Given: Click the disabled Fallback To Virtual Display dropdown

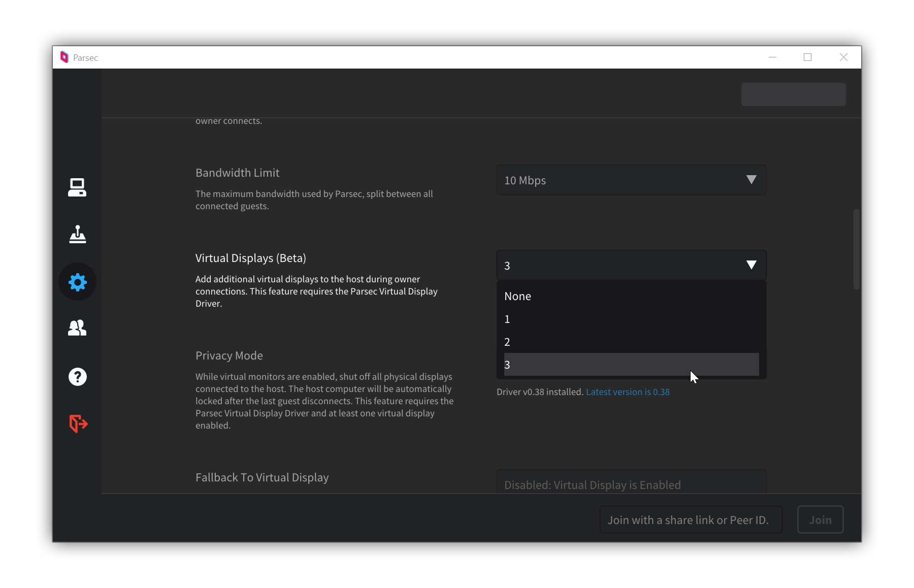Looking at the screenshot, I should point(631,481).
